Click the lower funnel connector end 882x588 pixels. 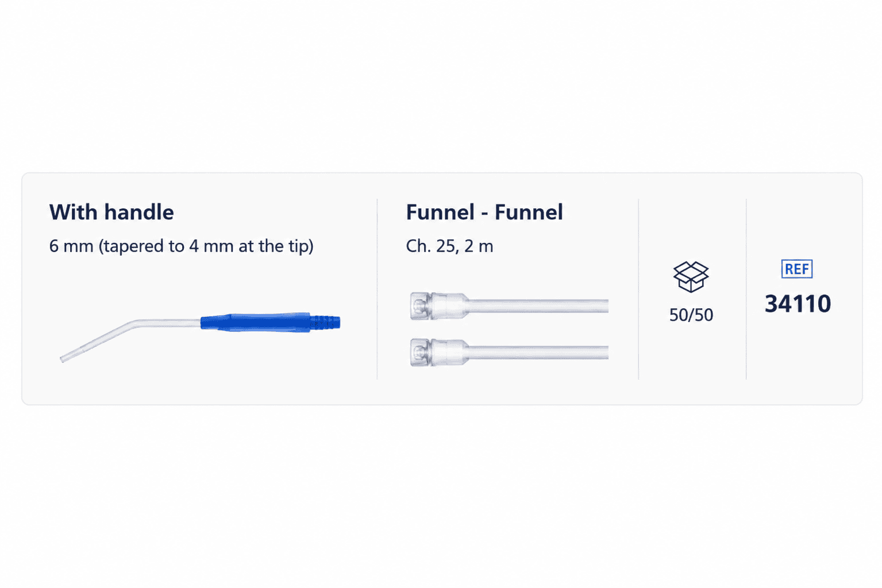click(x=439, y=352)
